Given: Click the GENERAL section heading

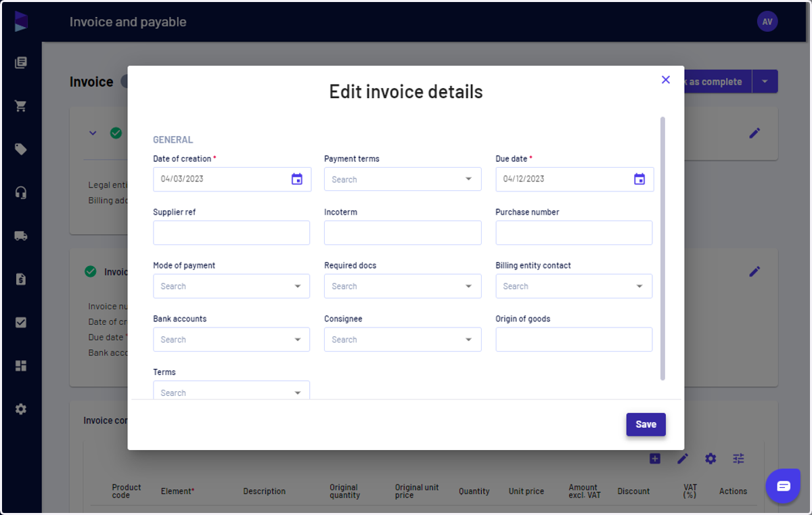Looking at the screenshot, I should (173, 140).
